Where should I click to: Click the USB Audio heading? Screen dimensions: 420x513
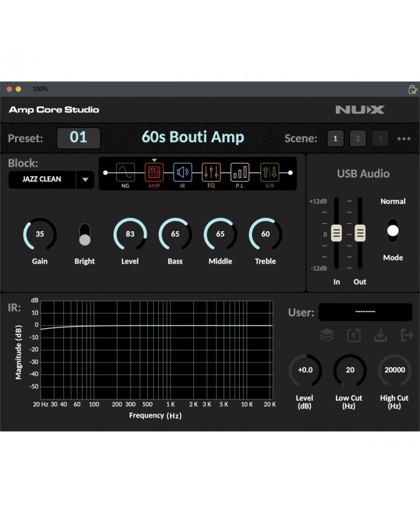point(363,174)
